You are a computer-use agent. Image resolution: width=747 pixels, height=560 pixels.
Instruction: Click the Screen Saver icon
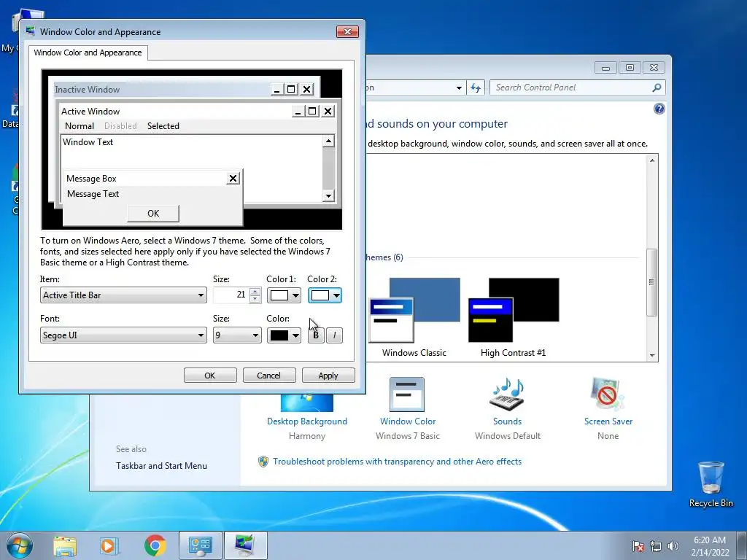pos(608,394)
